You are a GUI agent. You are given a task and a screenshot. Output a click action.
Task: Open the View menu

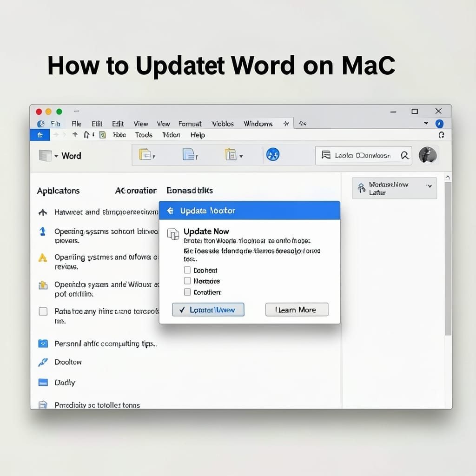coord(141,124)
